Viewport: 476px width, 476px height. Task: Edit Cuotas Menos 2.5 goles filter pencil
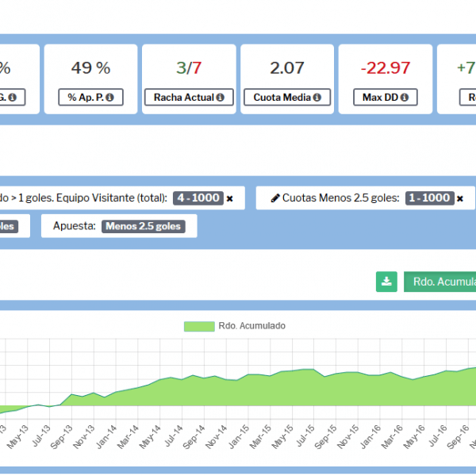coord(275,198)
